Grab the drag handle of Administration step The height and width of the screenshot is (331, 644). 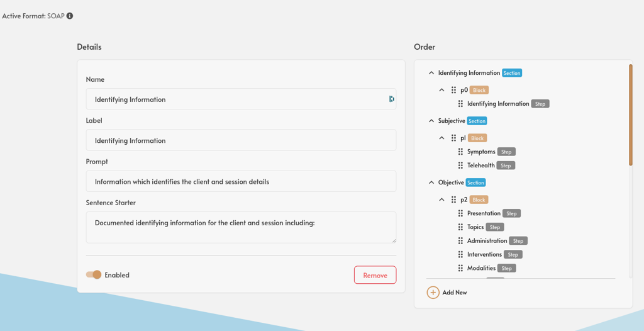coord(460,240)
